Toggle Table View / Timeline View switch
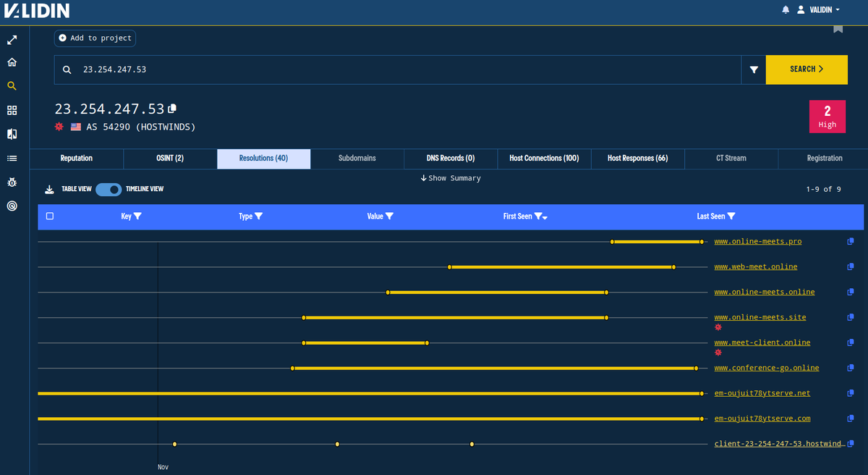Viewport: 868px width, 475px height. point(109,189)
